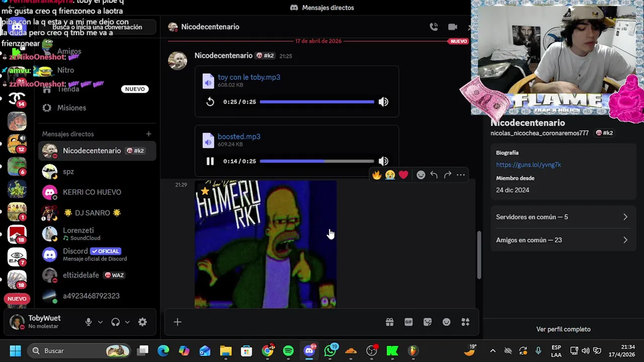The image size is (644, 362).
Task: Open more message options menu
Action: click(461, 175)
